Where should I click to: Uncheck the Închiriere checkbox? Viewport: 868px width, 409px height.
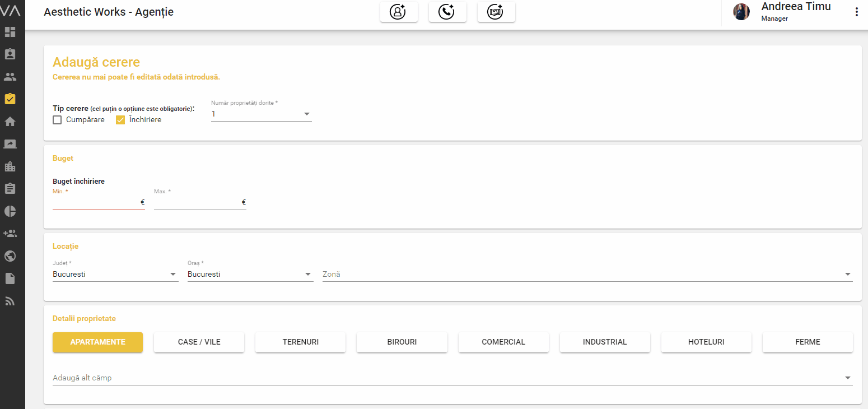click(x=120, y=120)
